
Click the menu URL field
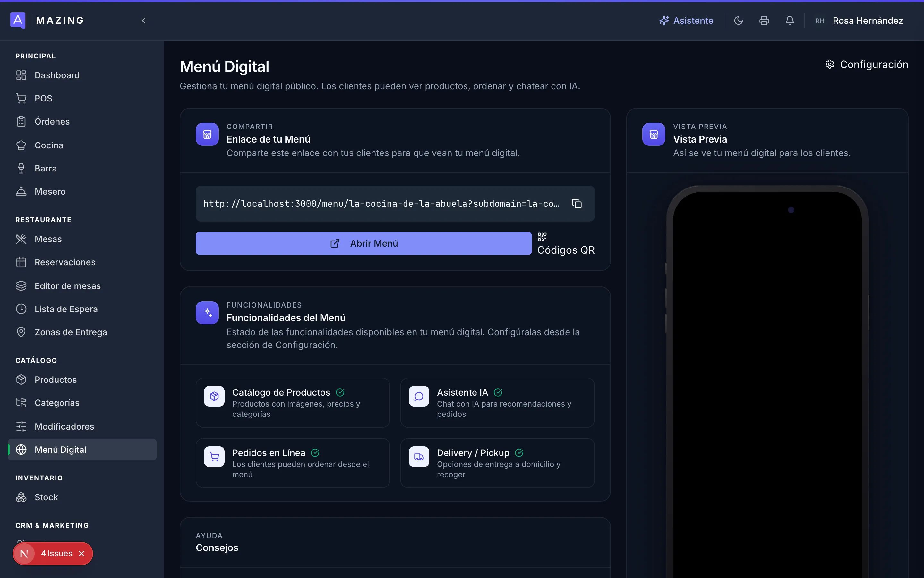395,204
